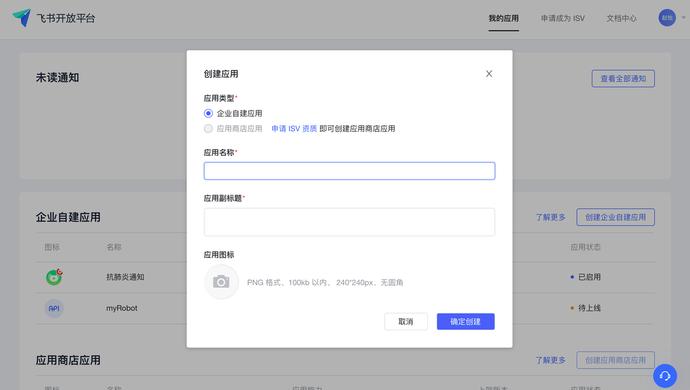
Task: Confirm with 确定创建 button
Action: (466, 321)
